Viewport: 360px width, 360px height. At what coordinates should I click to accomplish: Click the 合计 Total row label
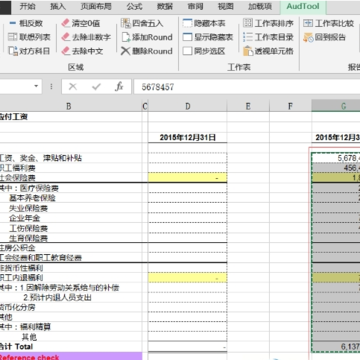pyautogui.click(x=16, y=346)
